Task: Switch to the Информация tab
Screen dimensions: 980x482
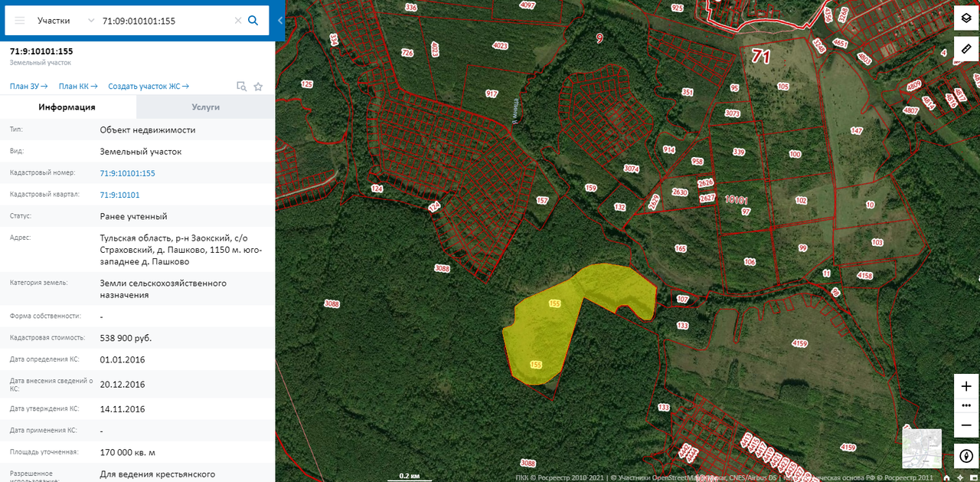Action: point(67,107)
